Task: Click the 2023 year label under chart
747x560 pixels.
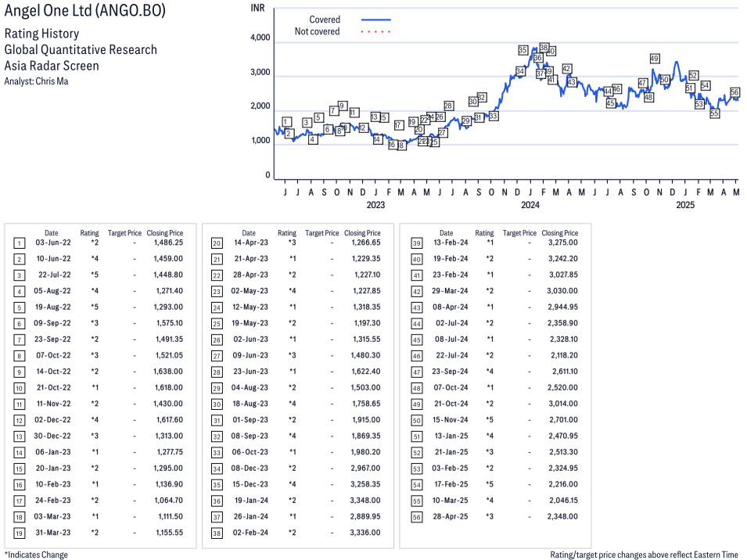Action: (375, 205)
